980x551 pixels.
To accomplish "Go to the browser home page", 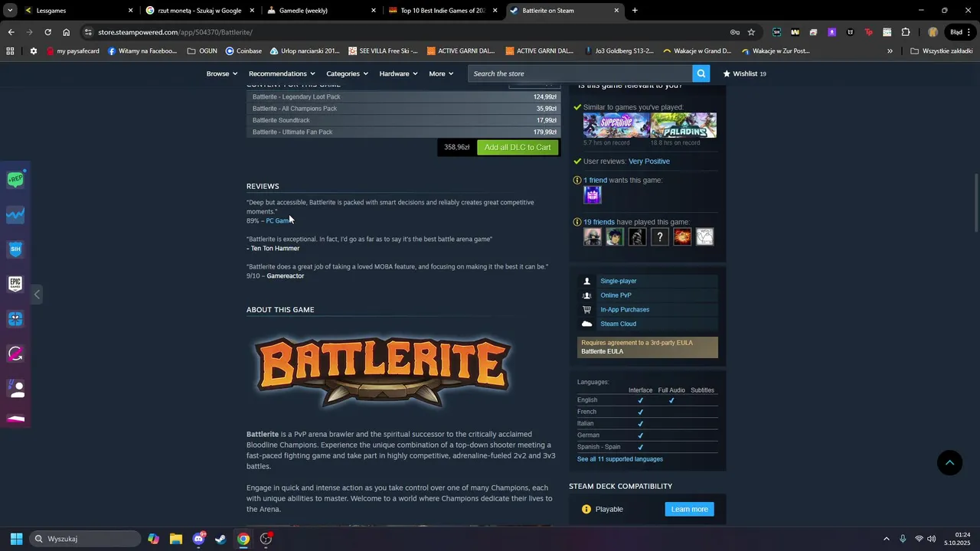I will 67,32.
